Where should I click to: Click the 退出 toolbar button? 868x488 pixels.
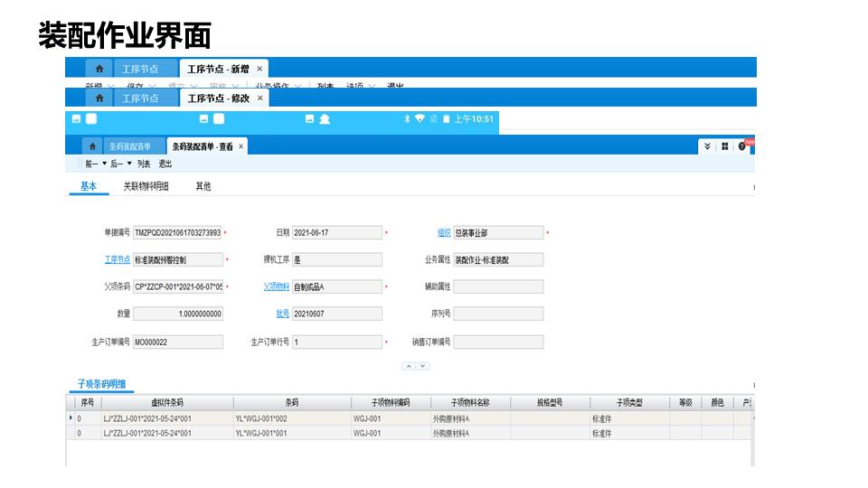click(165, 164)
